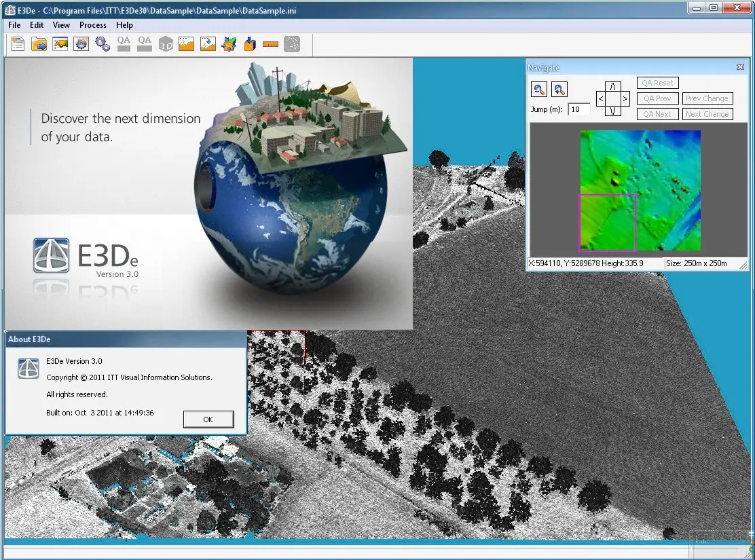Click the hand-on-image toolbar icon
Viewport: 755px width, 560px height.
coord(60,44)
